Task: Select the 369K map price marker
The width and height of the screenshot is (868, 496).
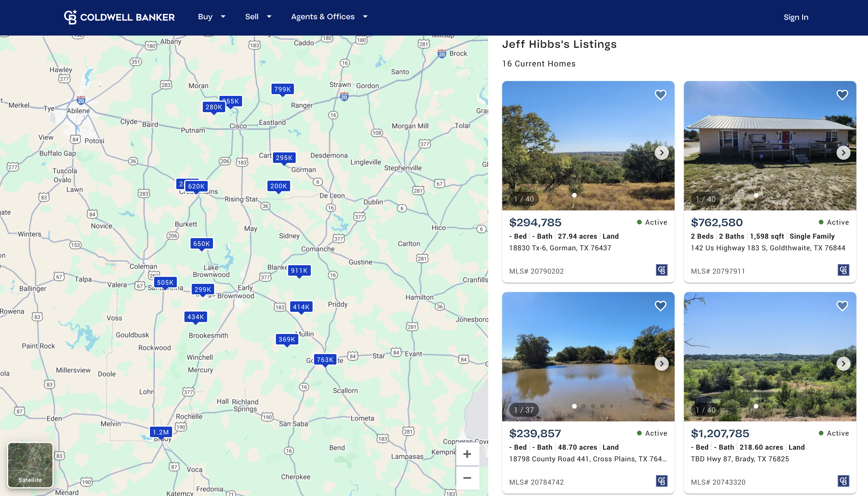Action: (x=287, y=339)
